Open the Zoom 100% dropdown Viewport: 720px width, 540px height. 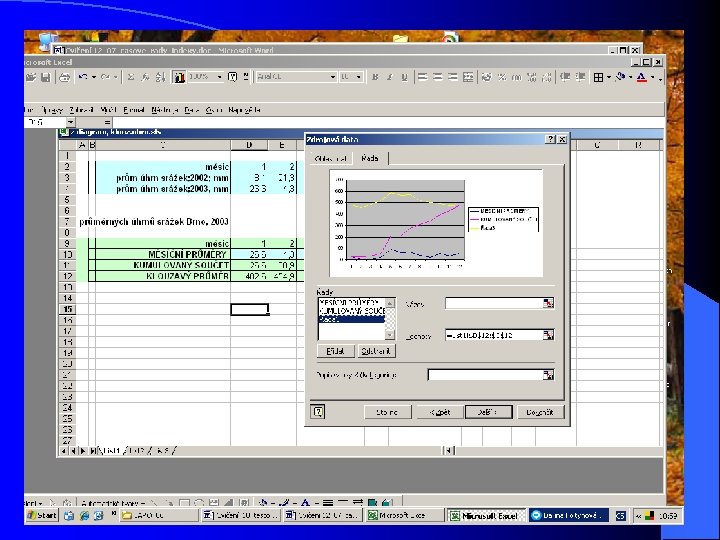tap(219, 77)
